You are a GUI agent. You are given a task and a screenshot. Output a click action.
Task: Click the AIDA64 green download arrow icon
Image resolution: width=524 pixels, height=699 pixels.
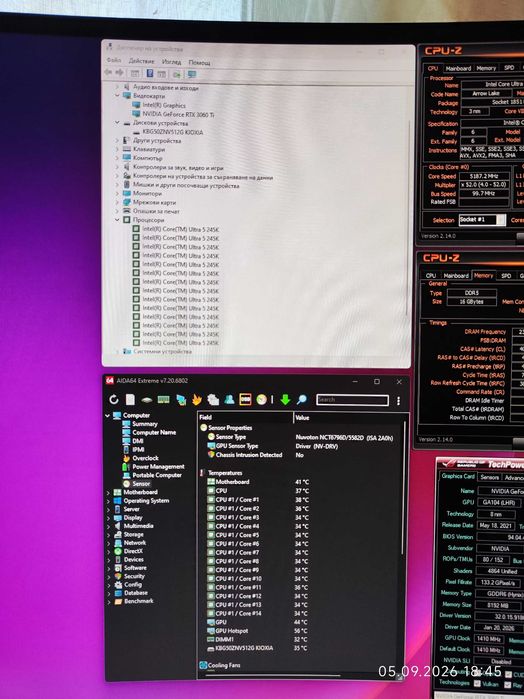[285, 399]
